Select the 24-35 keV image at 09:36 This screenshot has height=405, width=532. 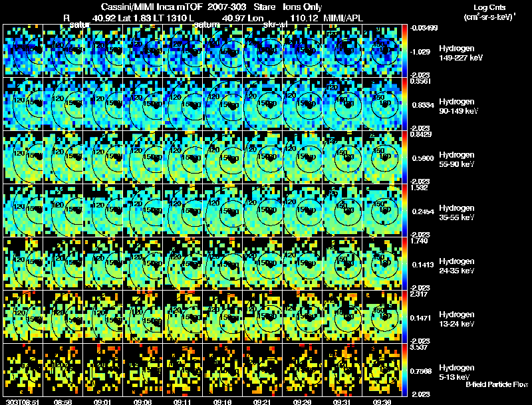point(382,264)
